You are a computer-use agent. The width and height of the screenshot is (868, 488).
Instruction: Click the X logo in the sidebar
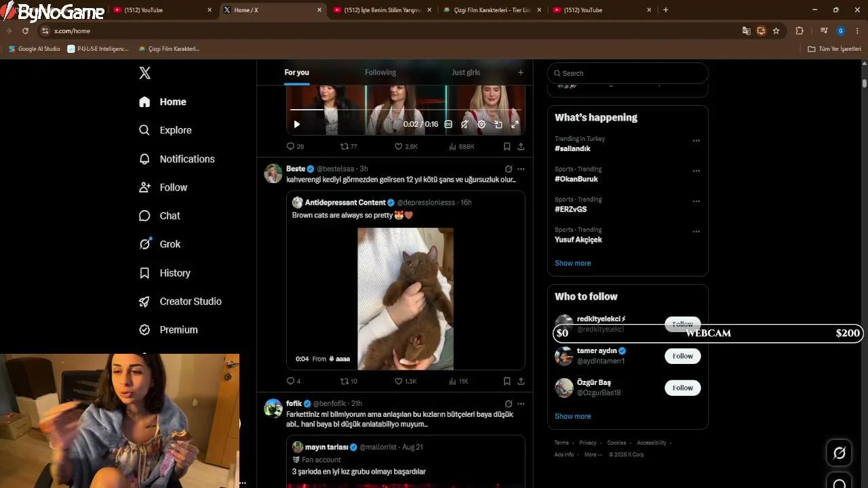pyautogui.click(x=144, y=73)
